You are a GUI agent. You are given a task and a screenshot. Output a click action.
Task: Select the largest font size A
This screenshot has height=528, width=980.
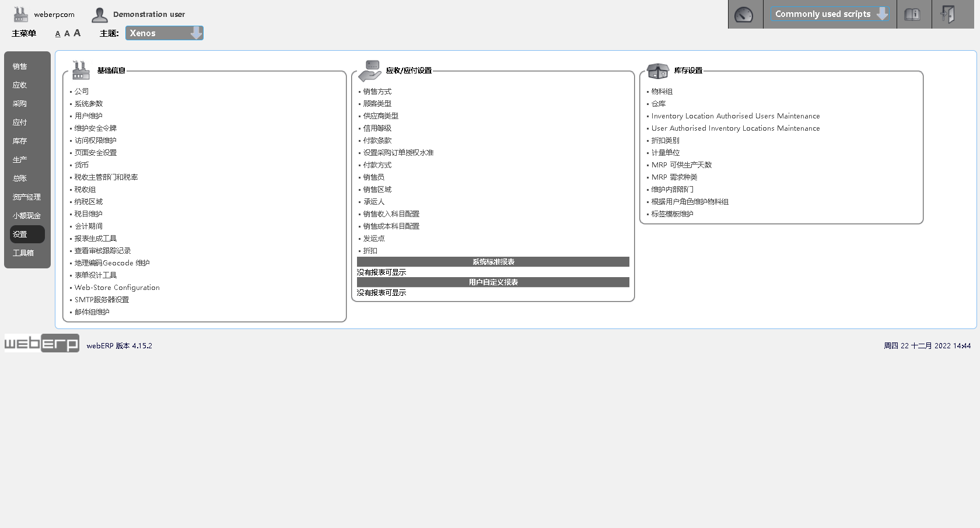(x=76, y=33)
